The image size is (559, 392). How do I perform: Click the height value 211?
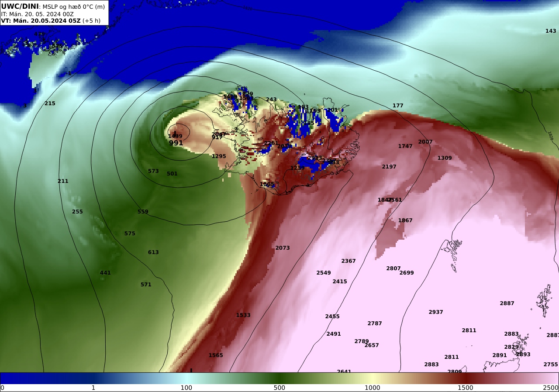pyautogui.click(x=63, y=181)
